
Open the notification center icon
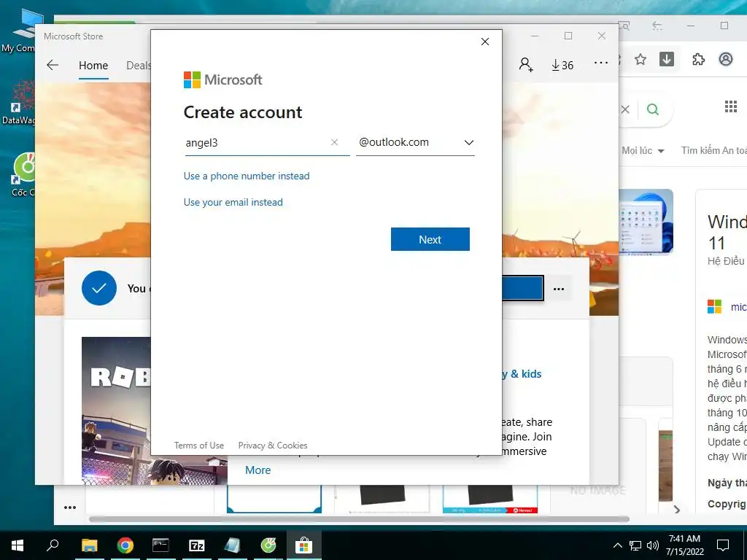click(723, 545)
